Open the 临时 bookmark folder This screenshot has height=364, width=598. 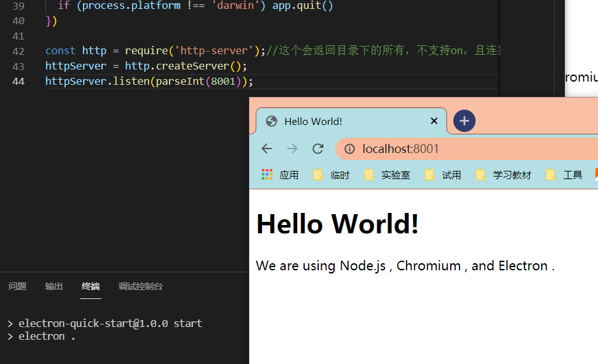pyautogui.click(x=331, y=175)
